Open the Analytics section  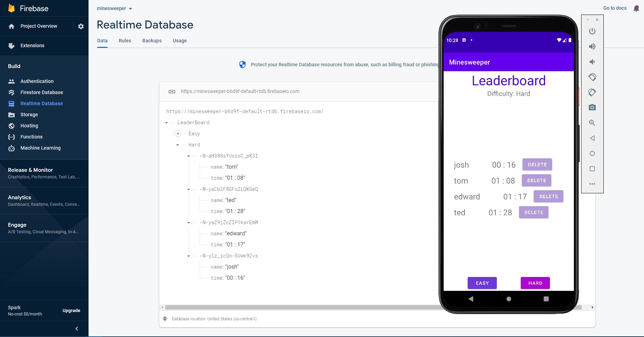tap(44, 201)
